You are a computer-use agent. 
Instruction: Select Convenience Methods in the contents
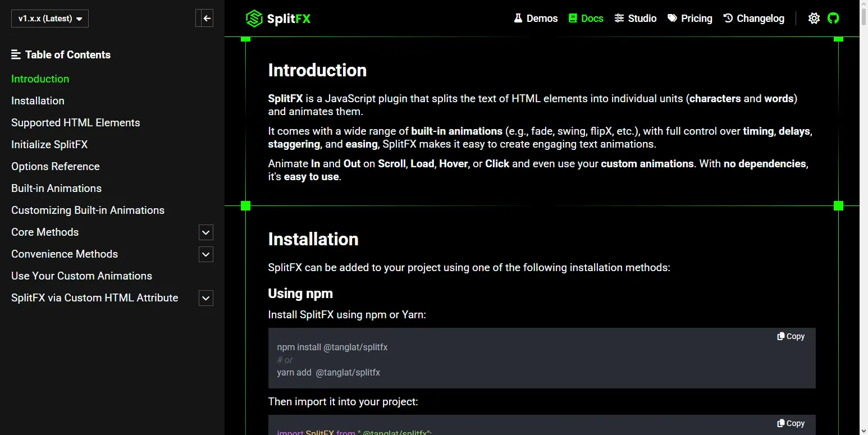(x=65, y=254)
